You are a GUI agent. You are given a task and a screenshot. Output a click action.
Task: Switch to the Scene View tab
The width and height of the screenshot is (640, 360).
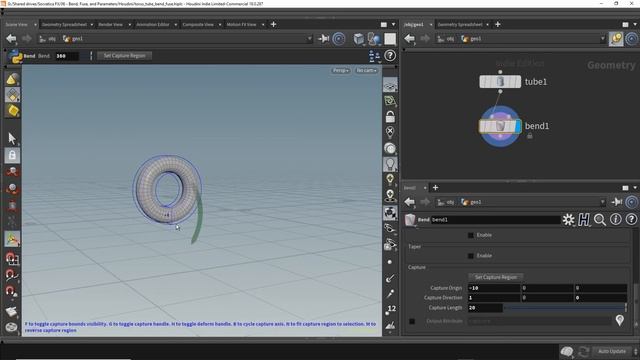17,24
